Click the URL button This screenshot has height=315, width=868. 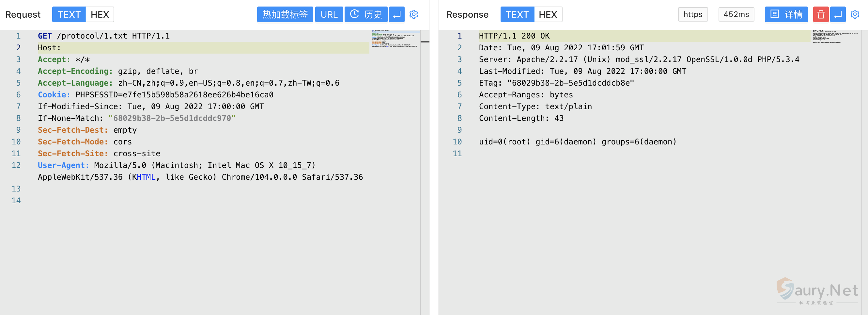click(x=329, y=14)
